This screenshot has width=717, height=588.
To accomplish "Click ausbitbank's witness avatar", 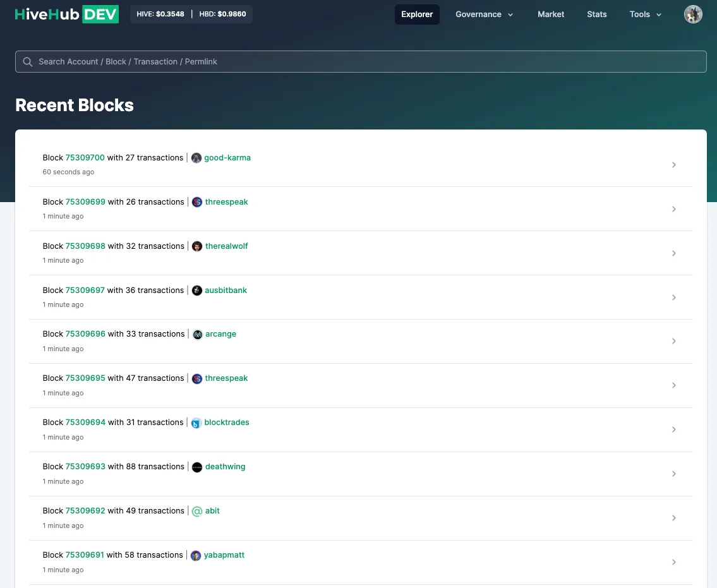I will 196,291.
